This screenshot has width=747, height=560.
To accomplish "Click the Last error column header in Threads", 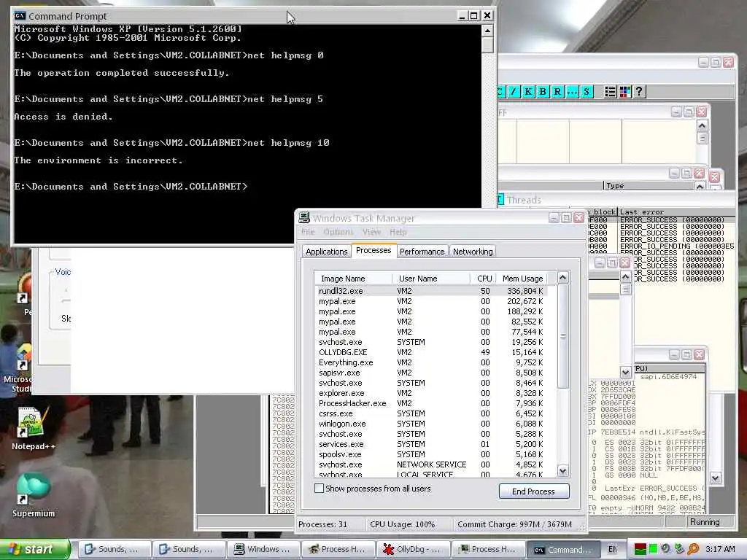I will coord(676,212).
